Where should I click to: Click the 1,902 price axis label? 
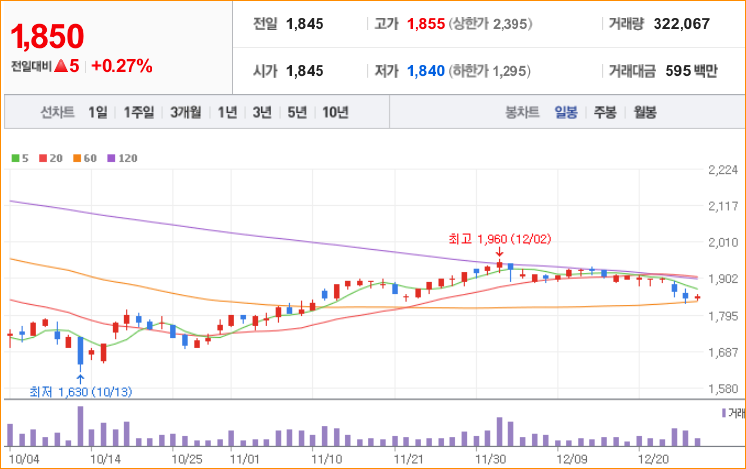pyautogui.click(x=723, y=279)
